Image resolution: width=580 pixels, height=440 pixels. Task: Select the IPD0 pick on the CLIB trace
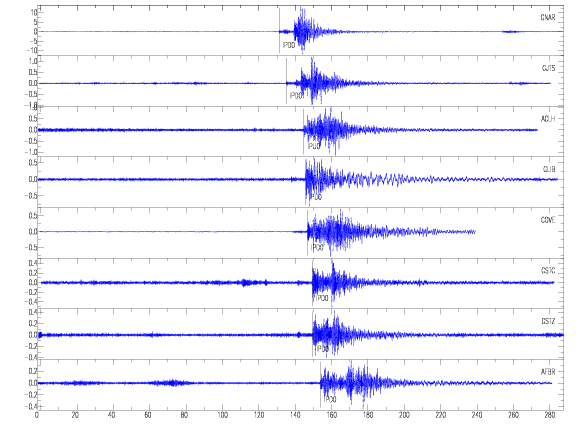tap(316, 197)
